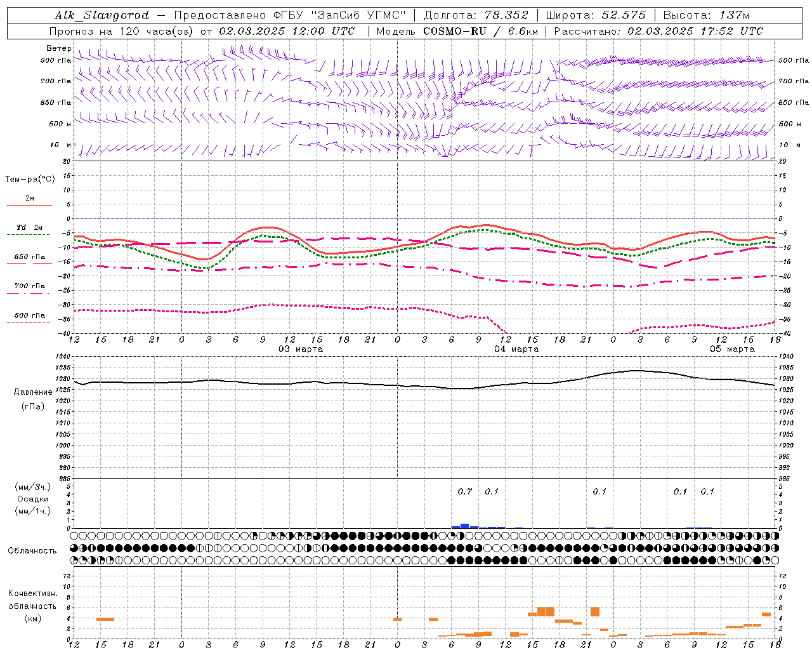
Task: Click the 'Давление' pressure panel label
Action: tap(33, 392)
